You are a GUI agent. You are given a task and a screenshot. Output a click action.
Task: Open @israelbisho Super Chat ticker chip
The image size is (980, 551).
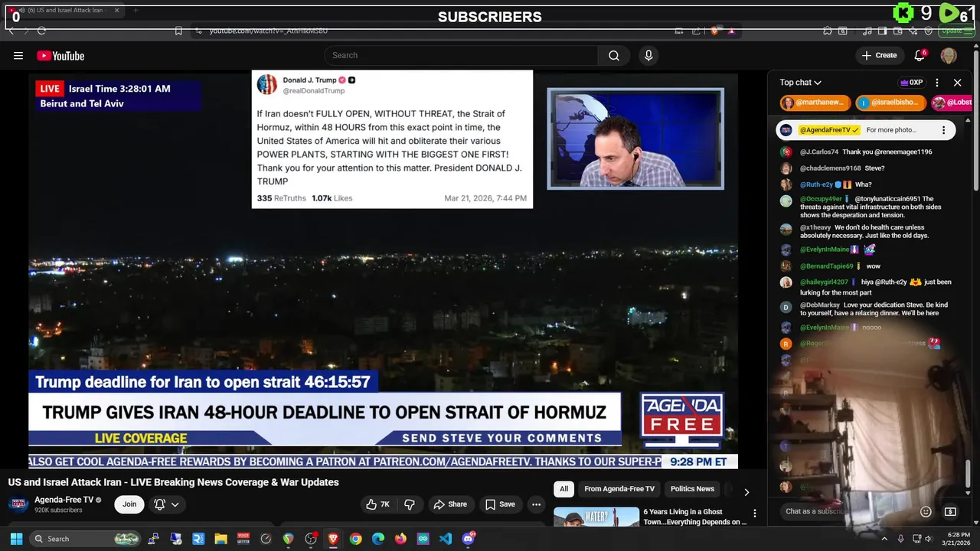point(890,103)
